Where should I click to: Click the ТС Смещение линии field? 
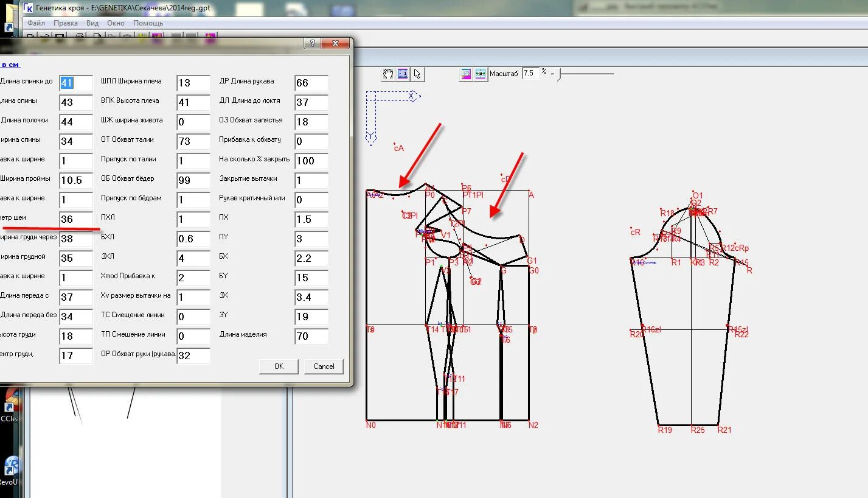pos(193,317)
